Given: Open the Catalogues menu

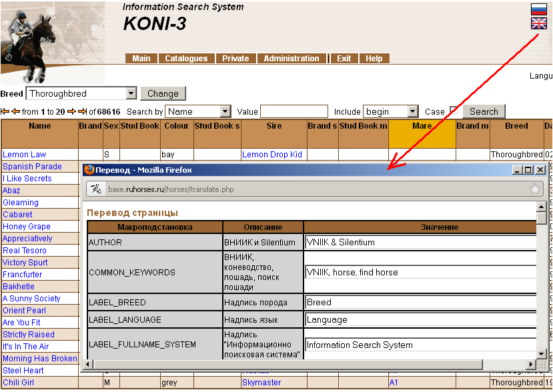Looking at the screenshot, I should (186, 59).
